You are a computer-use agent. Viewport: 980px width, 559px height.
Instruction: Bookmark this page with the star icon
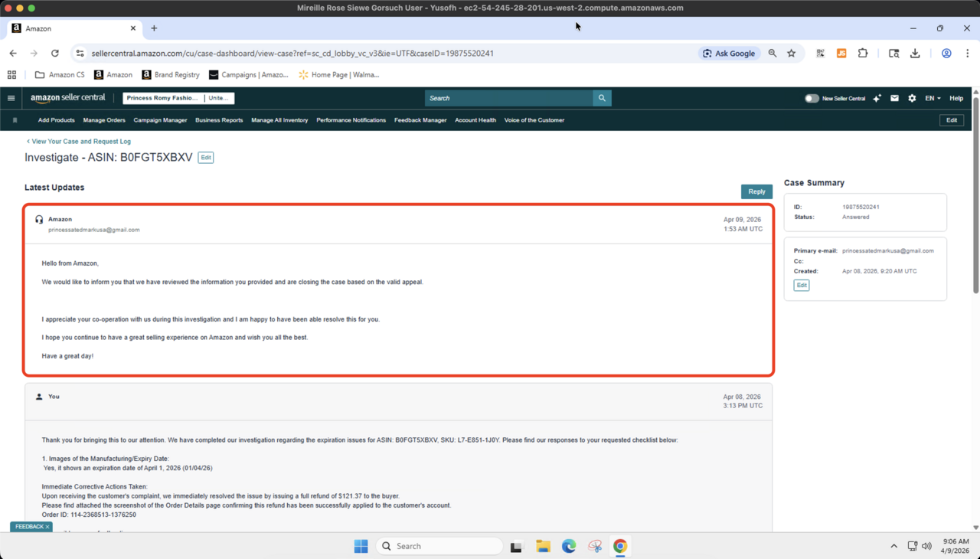[x=792, y=54]
